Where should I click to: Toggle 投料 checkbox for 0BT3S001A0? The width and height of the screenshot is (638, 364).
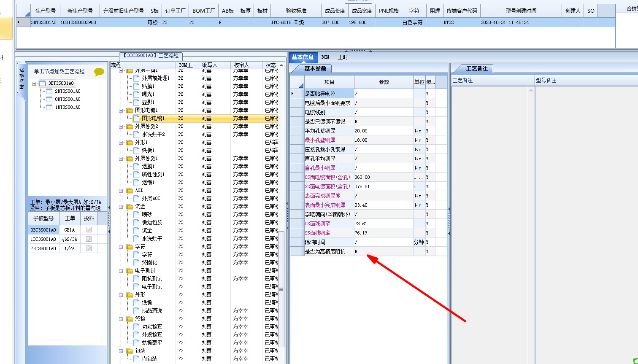[x=89, y=230]
